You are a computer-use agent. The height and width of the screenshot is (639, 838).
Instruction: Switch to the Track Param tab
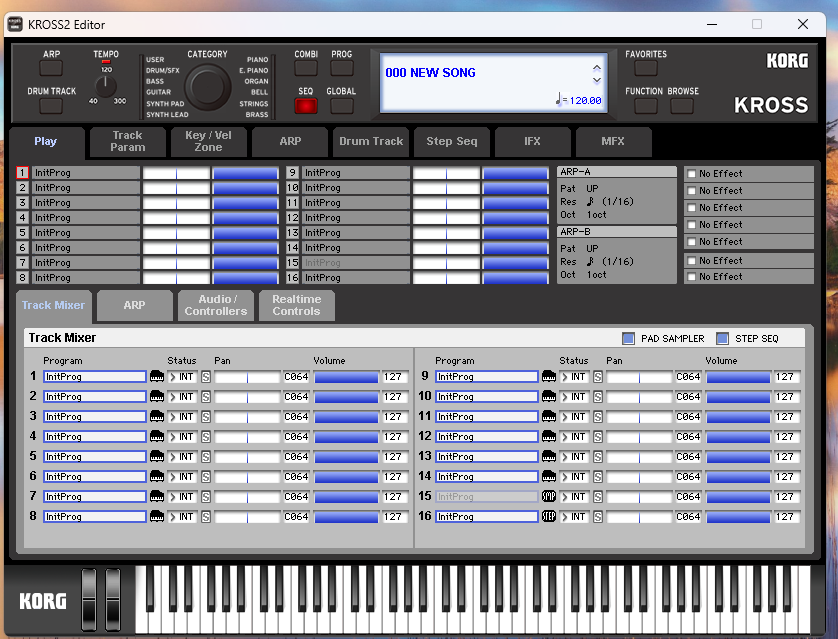click(x=127, y=142)
